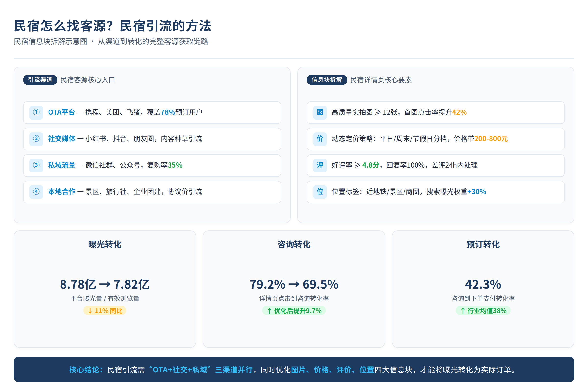588x392 pixels.
Task: Click the 4.8分 rating text
Action: pyautogui.click(x=370, y=165)
